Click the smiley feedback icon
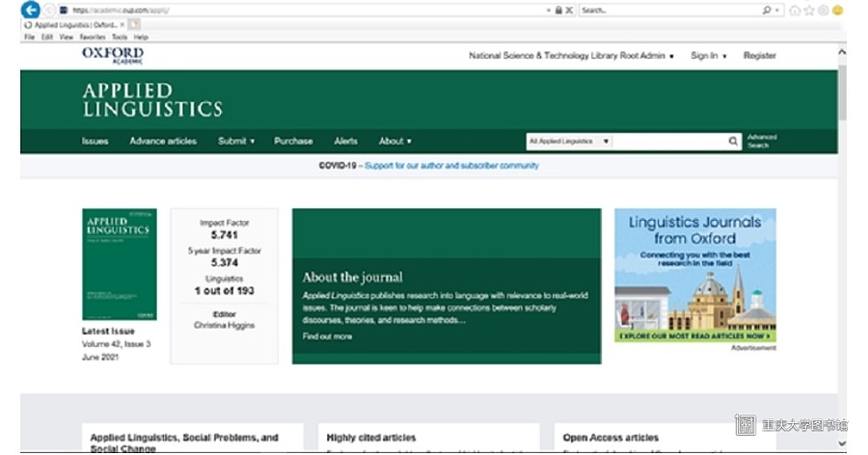The image size is (868, 455). 837,11
